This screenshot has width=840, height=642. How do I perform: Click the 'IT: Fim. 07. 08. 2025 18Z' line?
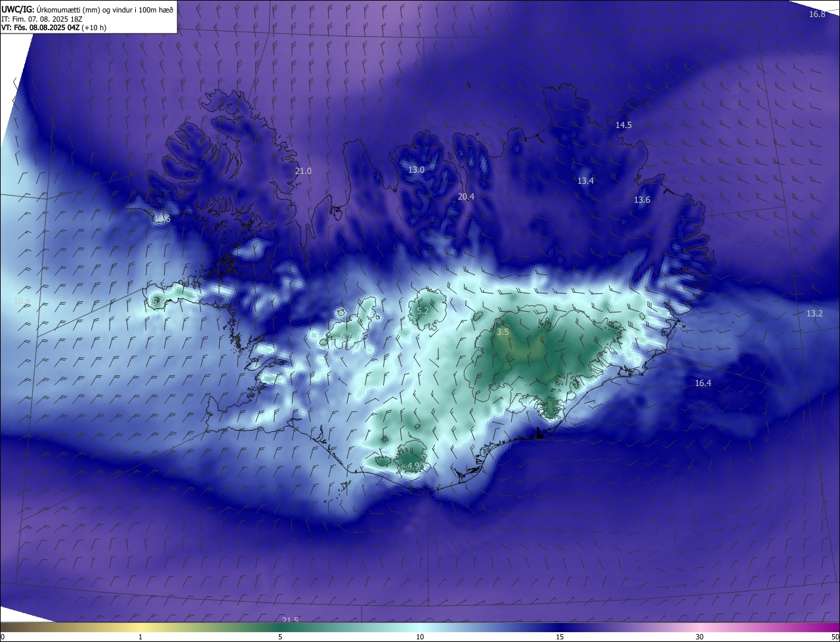point(42,19)
